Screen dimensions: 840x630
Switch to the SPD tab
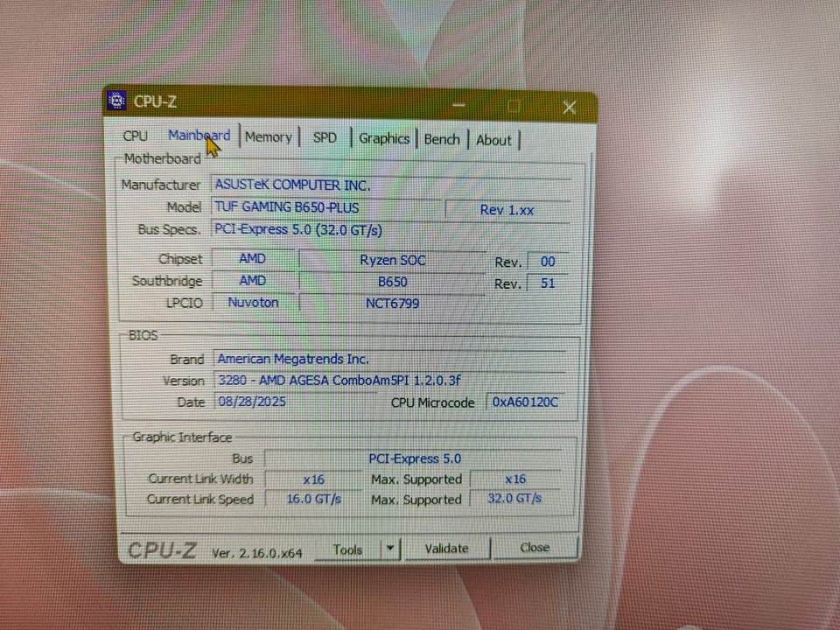(x=325, y=137)
